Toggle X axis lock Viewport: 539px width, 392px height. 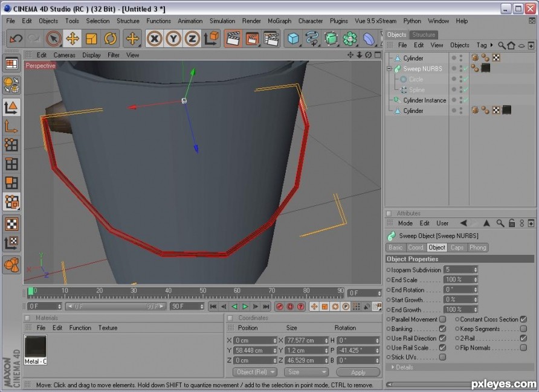pyautogui.click(x=154, y=39)
